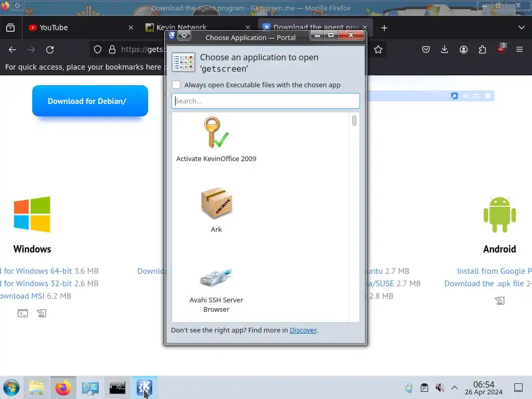The height and width of the screenshot is (399, 532).
Task: Open the start menu orb
Action: coord(11,388)
